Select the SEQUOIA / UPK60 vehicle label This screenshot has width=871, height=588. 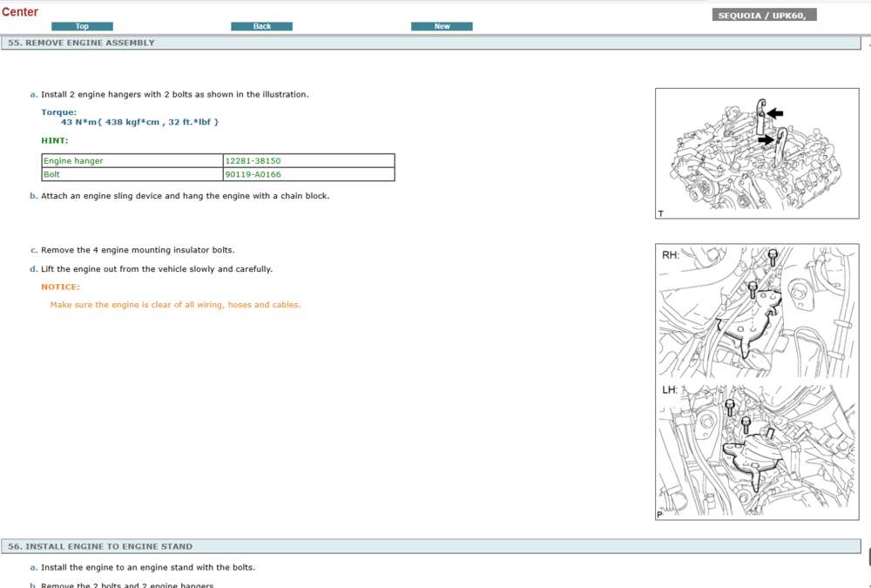pyautogui.click(x=764, y=15)
